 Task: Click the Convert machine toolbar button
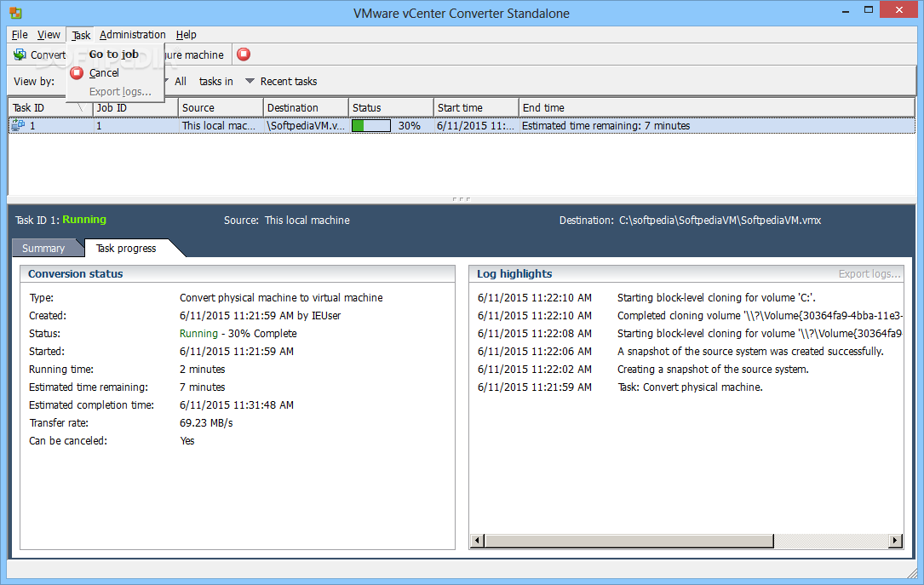point(40,54)
